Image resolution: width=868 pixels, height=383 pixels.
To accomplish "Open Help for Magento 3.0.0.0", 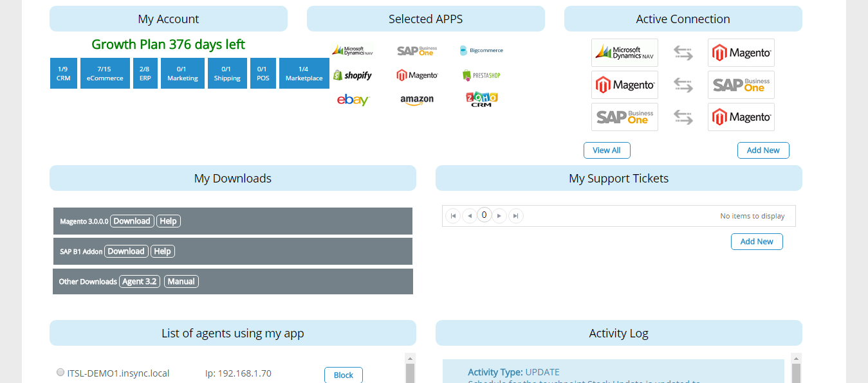I will [x=169, y=221].
